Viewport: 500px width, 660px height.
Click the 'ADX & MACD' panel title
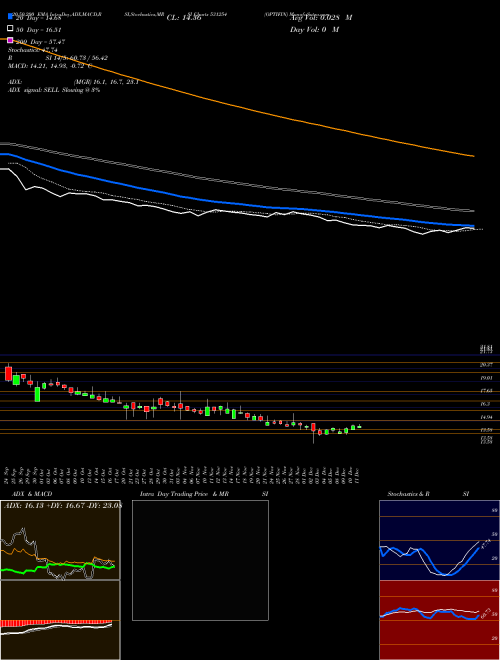[x=32, y=494]
